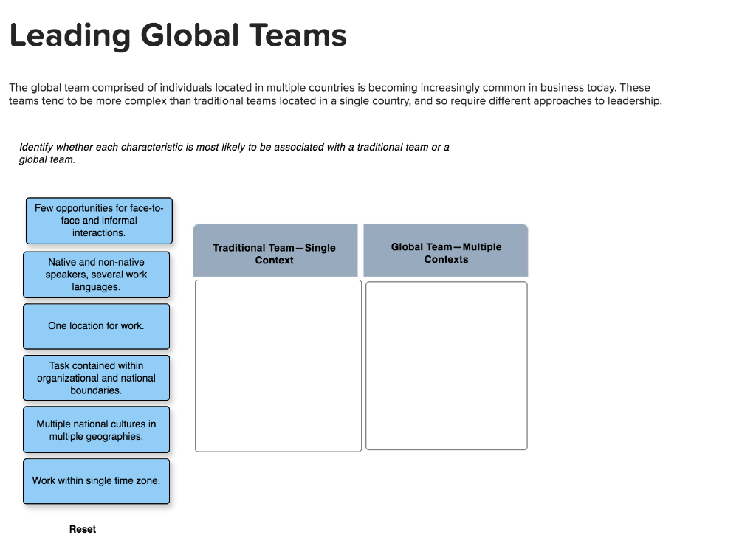Click the gray header bar above the right box
Image resolution: width=756 pixels, height=538 pixels.
pos(446,249)
